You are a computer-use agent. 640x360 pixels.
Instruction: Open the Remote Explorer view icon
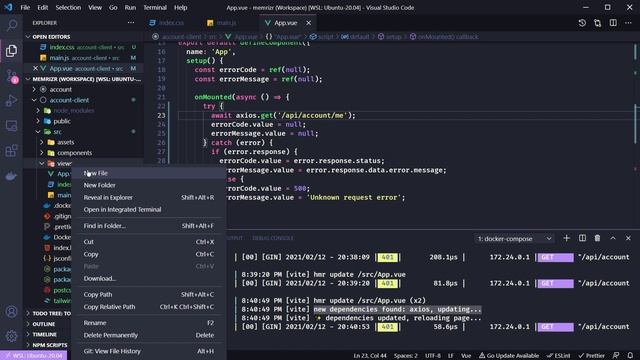(11, 126)
